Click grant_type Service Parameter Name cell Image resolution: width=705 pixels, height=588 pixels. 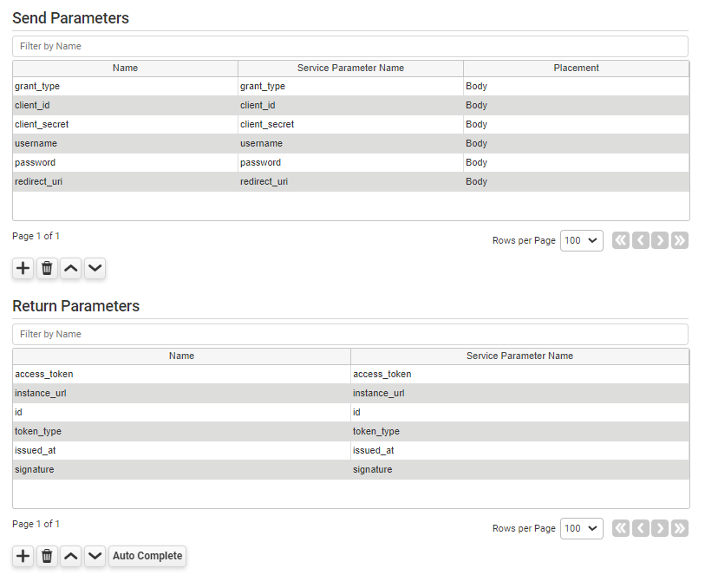click(350, 87)
